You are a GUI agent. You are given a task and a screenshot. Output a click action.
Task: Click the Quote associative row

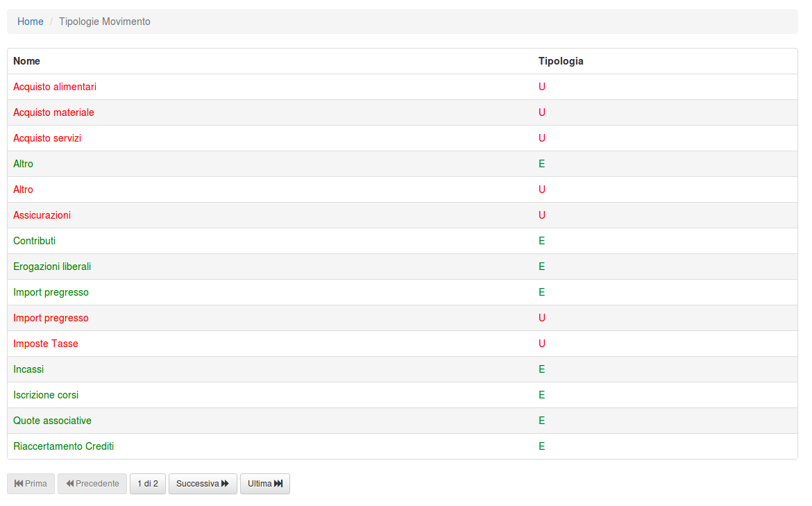52,421
